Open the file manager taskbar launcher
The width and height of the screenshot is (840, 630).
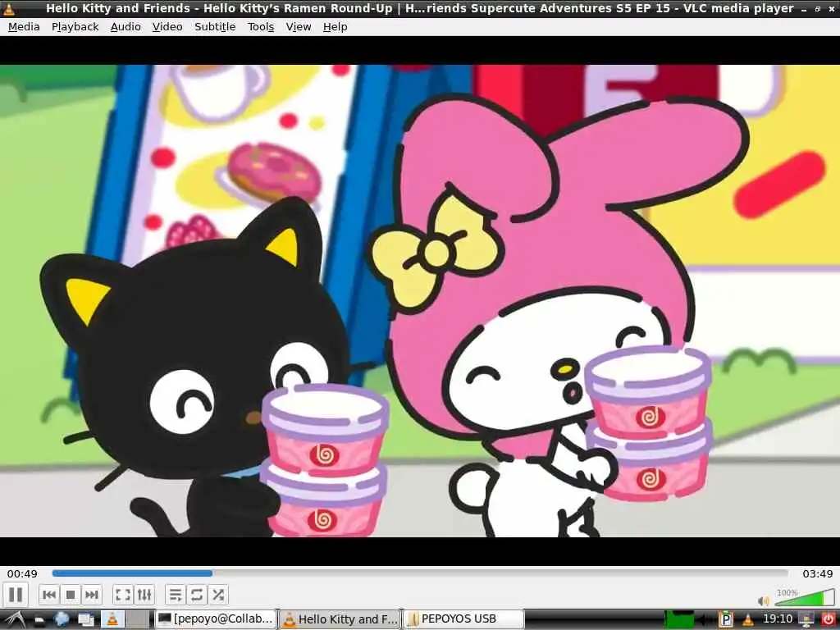point(39,620)
